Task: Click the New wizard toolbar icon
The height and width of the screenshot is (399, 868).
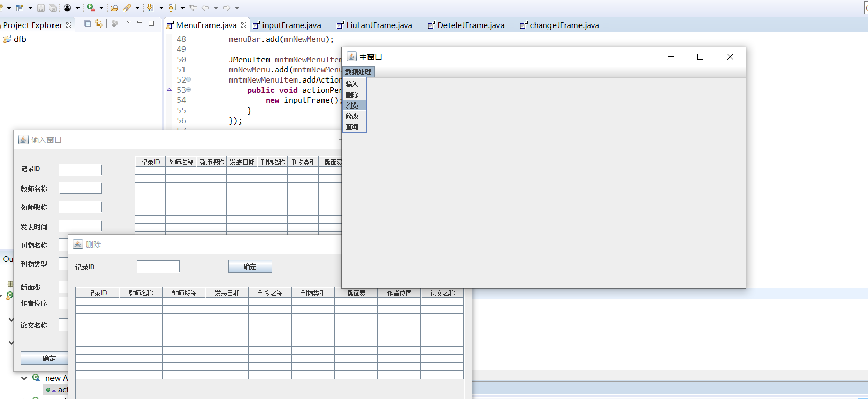Action: (20, 8)
